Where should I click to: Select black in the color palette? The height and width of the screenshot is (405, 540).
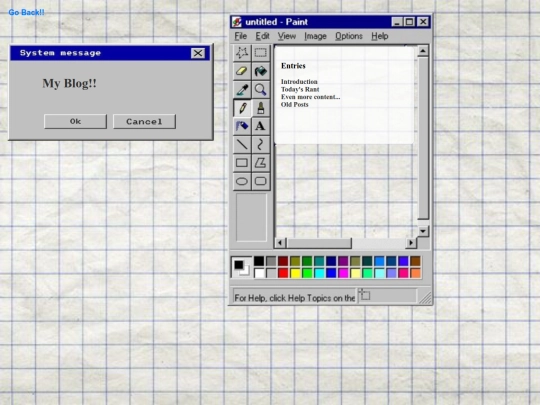click(x=259, y=261)
